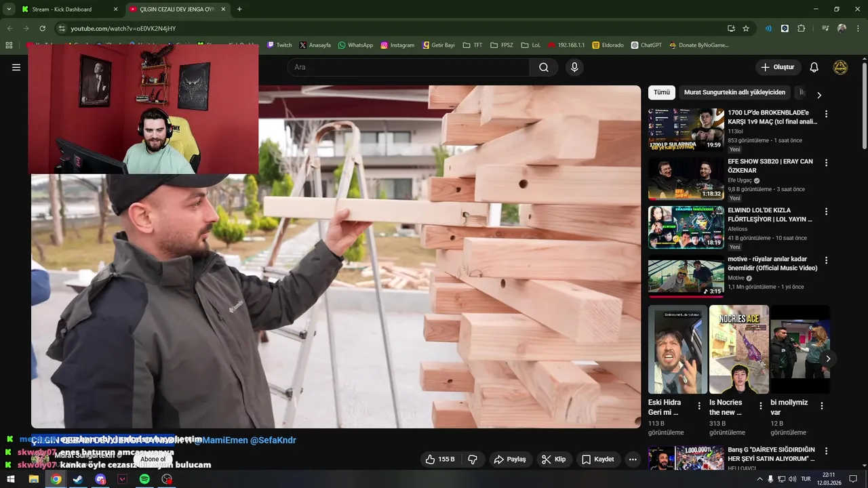Focus the YouTube Ara search field
Screen dimensions: 868x488
(408, 67)
